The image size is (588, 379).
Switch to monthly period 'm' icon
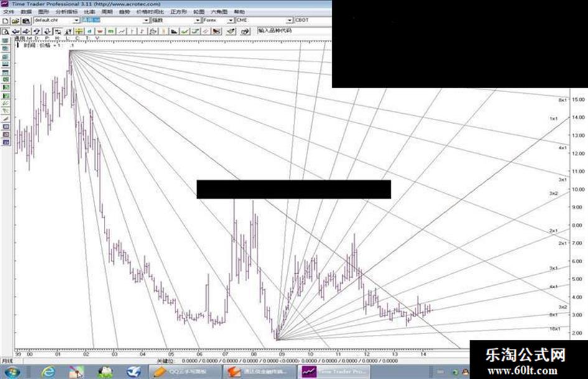[111, 32]
